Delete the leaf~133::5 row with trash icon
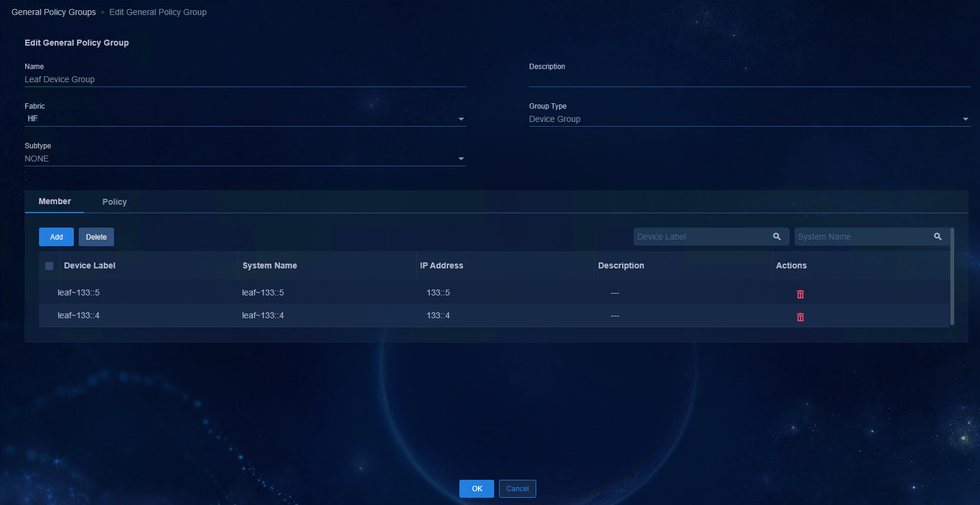 tap(800, 294)
